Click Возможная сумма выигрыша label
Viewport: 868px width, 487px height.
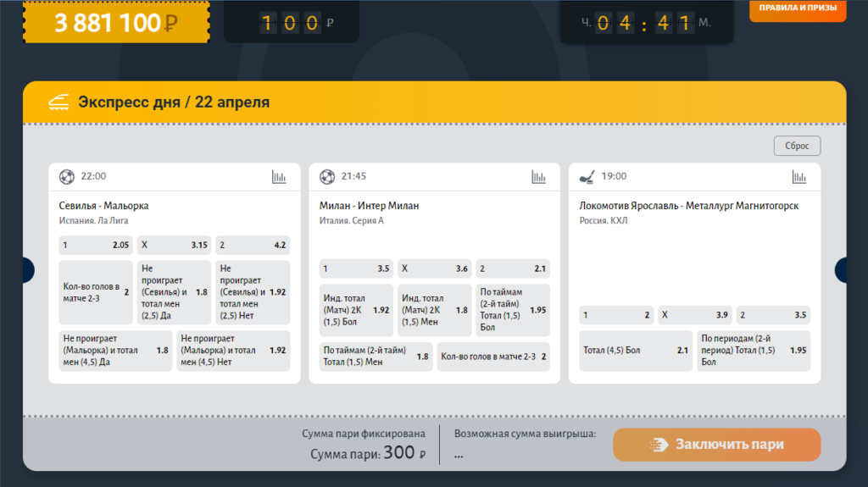point(525,434)
